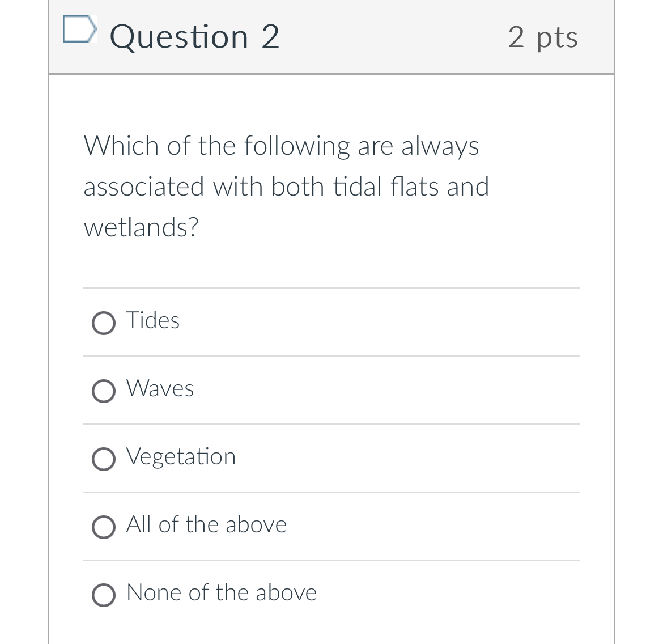Click the Tides answer label

153,321
